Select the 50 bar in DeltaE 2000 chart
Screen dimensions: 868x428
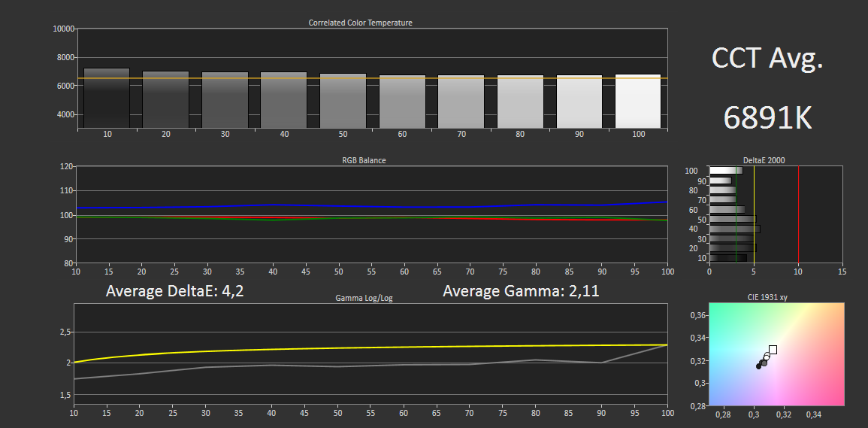[733, 219]
